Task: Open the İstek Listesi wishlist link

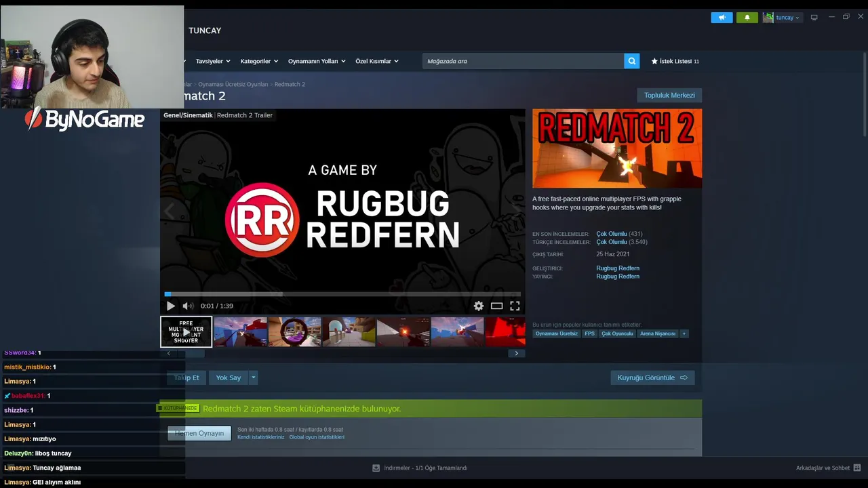Action: click(675, 61)
